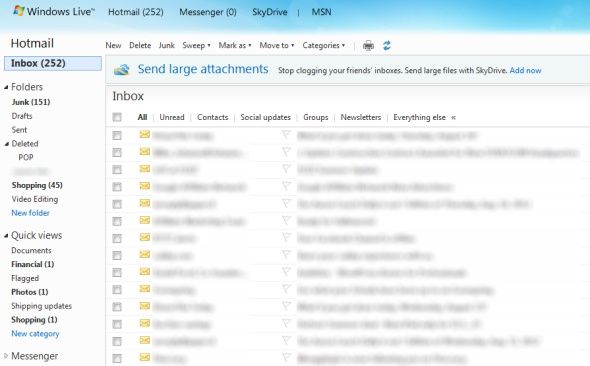Open the Shipping updates quick view
590x366 pixels.
[41, 306]
